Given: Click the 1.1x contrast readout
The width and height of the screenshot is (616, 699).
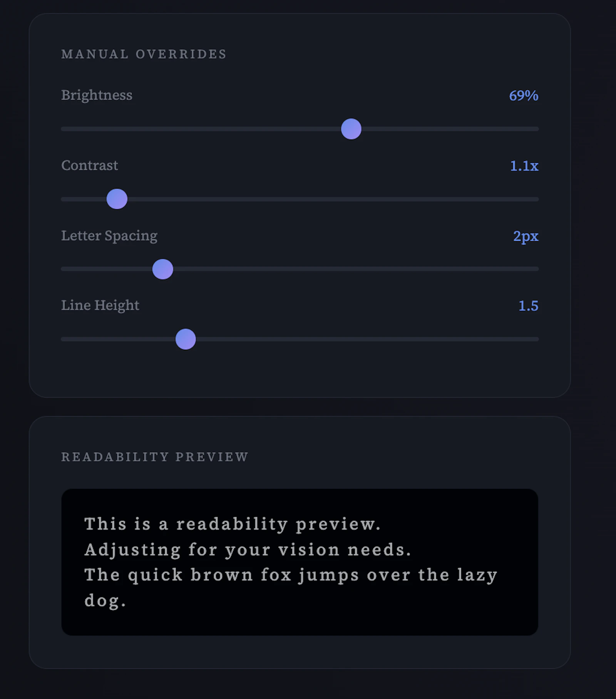Looking at the screenshot, I should click(524, 166).
